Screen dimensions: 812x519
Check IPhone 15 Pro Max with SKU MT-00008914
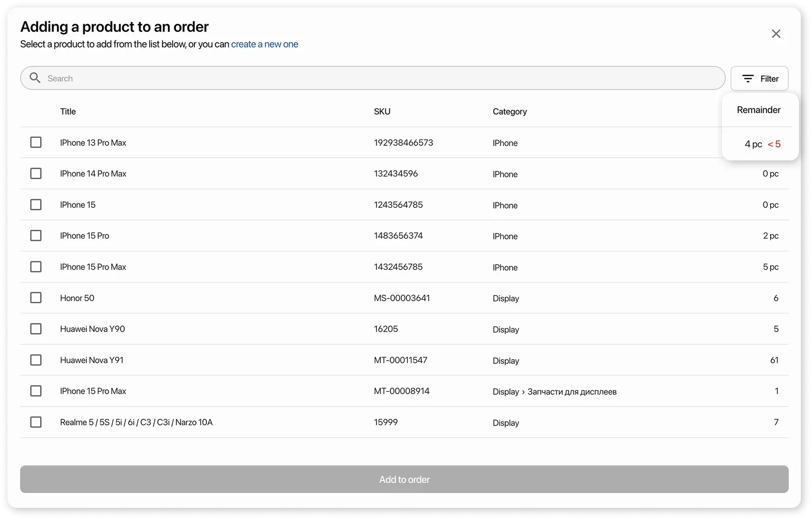pos(36,391)
